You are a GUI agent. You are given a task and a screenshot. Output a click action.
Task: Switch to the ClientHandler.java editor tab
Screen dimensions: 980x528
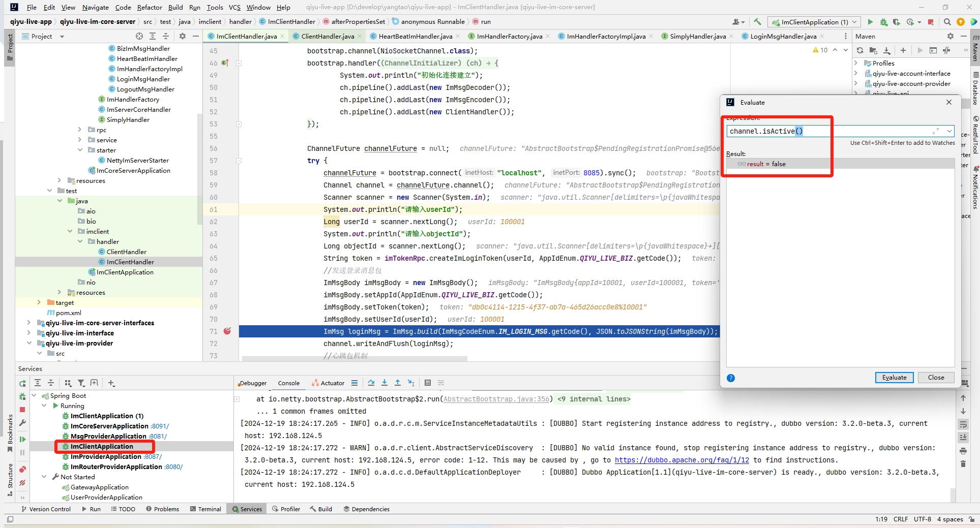[x=328, y=36]
